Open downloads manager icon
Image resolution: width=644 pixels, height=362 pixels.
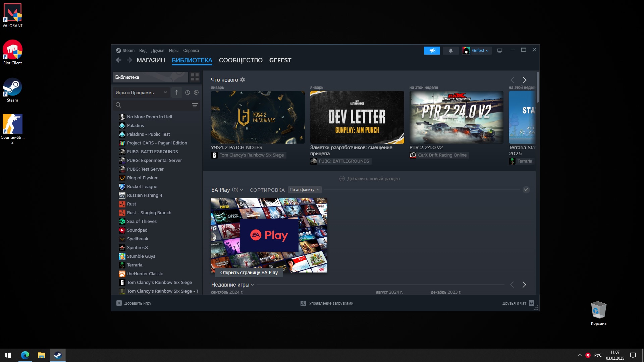(x=303, y=303)
